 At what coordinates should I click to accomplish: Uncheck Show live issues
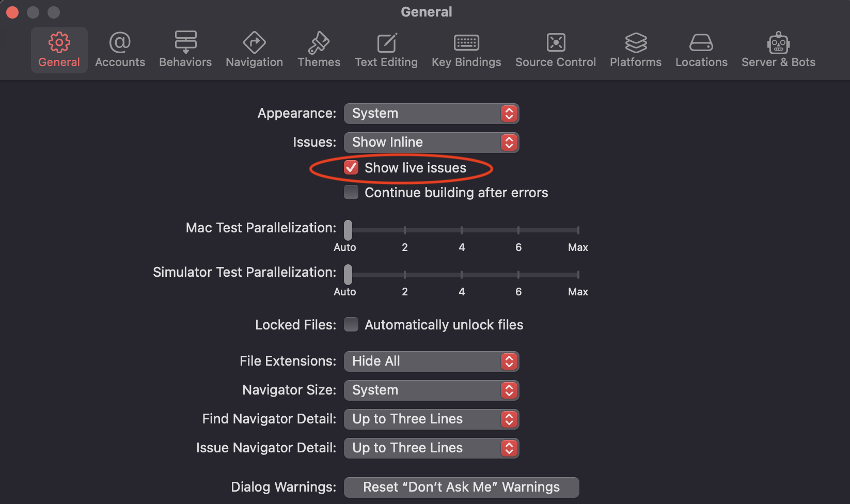(351, 167)
